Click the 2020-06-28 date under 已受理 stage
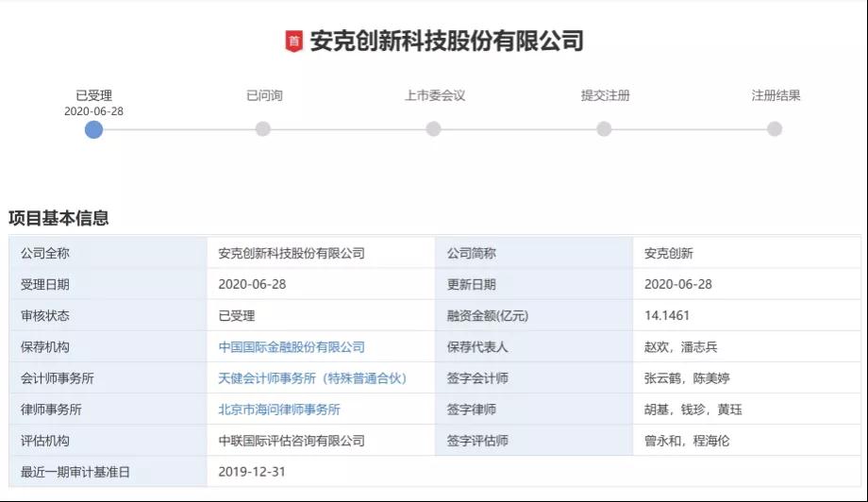Image resolution: width=868 pixels, height=502 pixels. (x=93, y=111)
